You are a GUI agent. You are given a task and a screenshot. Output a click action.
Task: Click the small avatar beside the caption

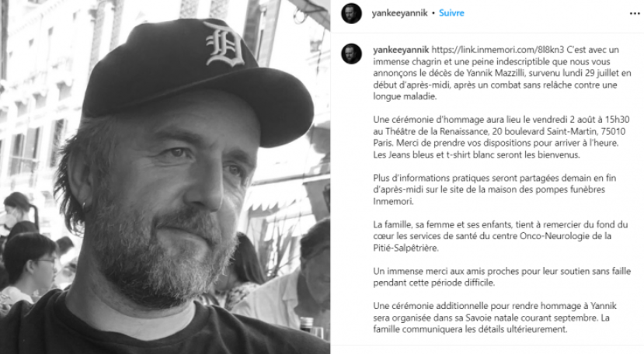[x=352, y=54]
